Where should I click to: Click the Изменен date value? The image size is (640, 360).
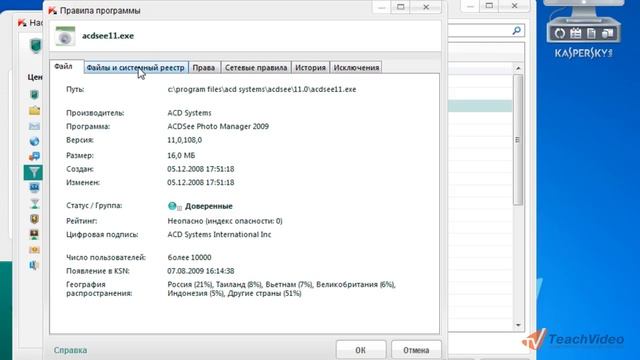tap(200, 182)
